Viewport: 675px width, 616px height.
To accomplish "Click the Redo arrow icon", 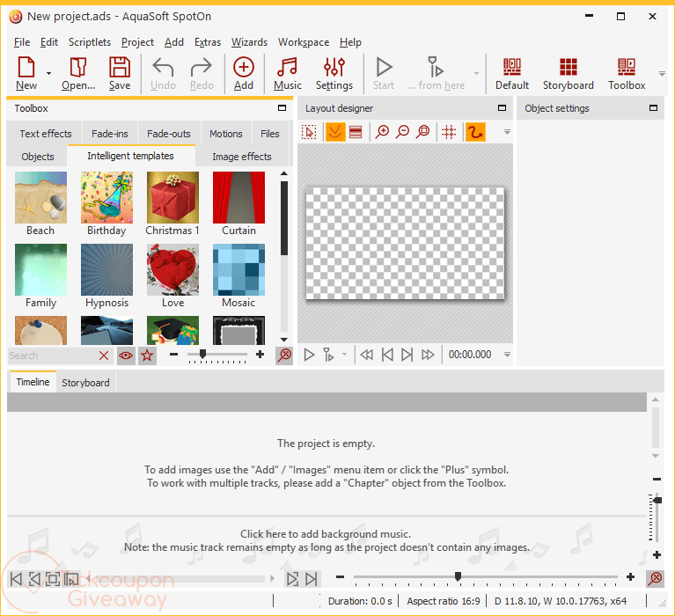I will (202, 73).
